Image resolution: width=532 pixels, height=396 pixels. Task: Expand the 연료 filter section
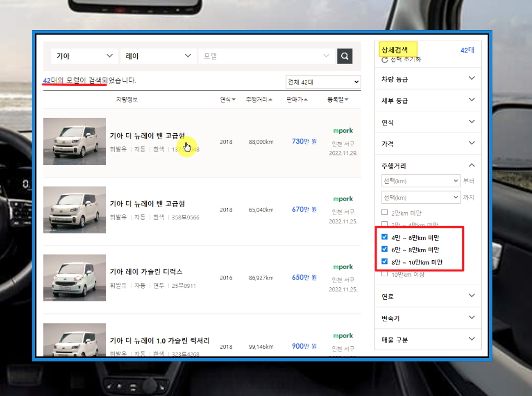[x=428, y=296]
